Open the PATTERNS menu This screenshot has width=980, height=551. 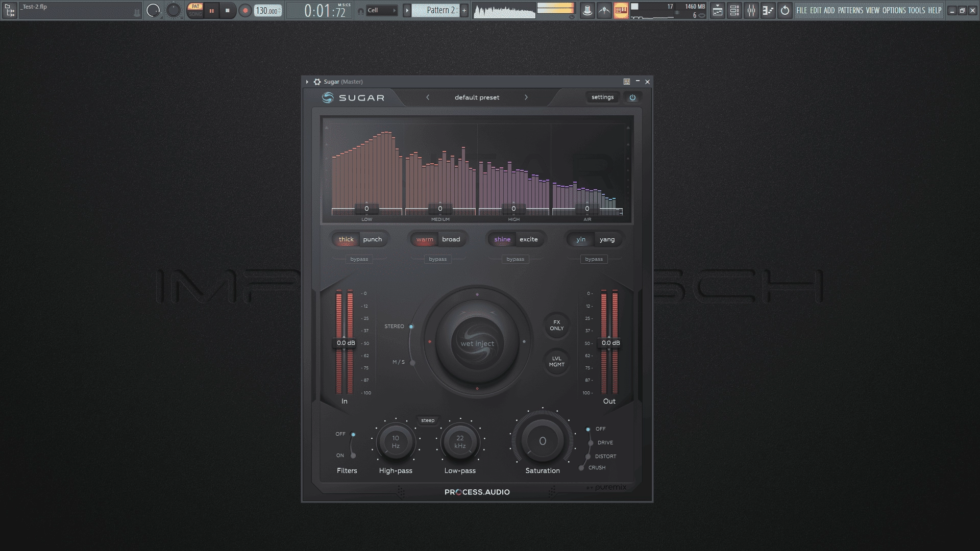click(x=850, y=10)
